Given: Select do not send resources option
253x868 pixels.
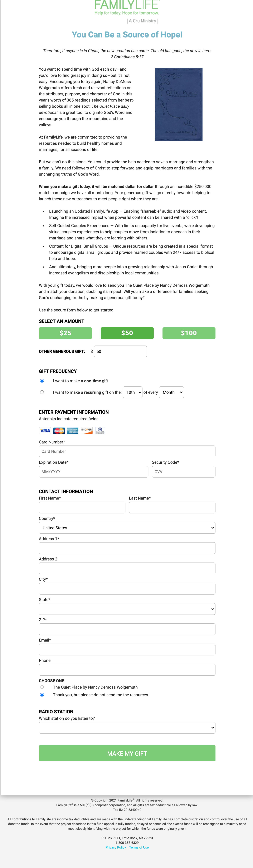Looking at the screenshot, I should coord(42,695).
